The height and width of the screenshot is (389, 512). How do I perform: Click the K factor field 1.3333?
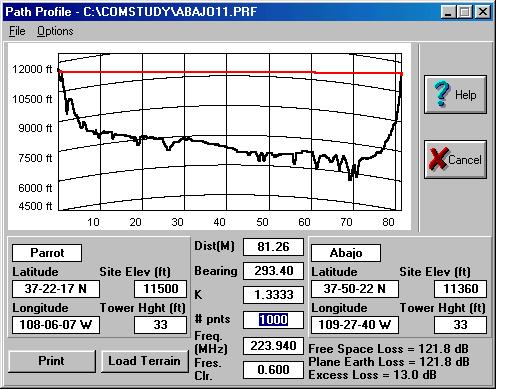[x=273, y=295]
